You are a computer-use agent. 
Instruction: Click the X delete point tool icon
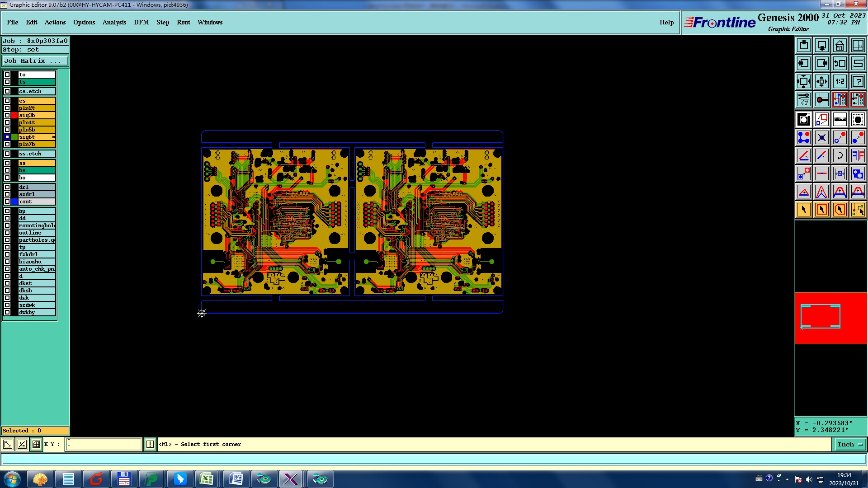[822, 137]
